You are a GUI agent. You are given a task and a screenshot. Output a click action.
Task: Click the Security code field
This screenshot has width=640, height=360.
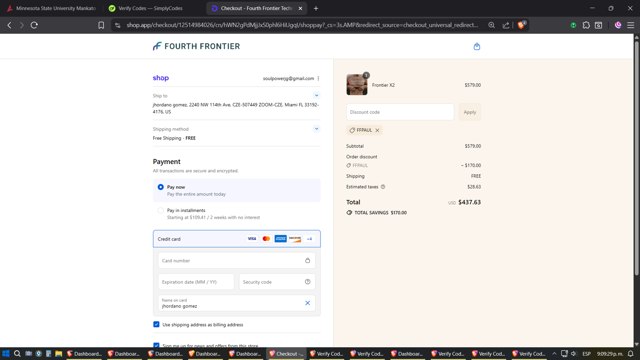tap(277, 282)
